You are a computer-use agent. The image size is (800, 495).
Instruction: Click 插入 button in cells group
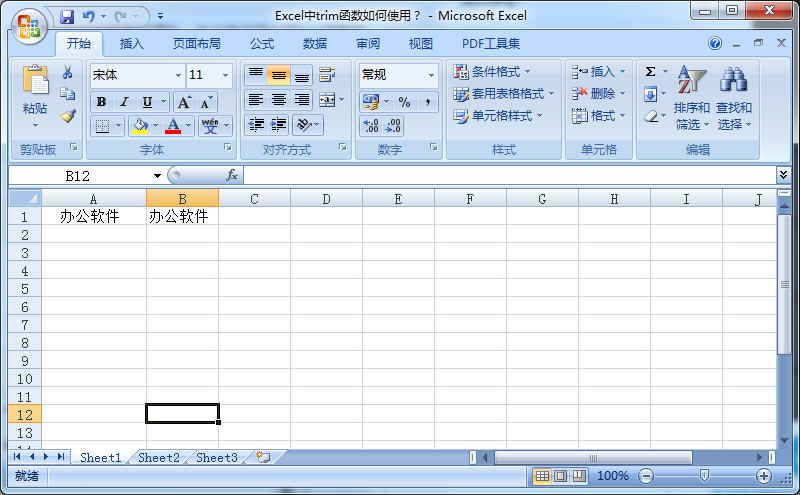(x=598, y=71)
